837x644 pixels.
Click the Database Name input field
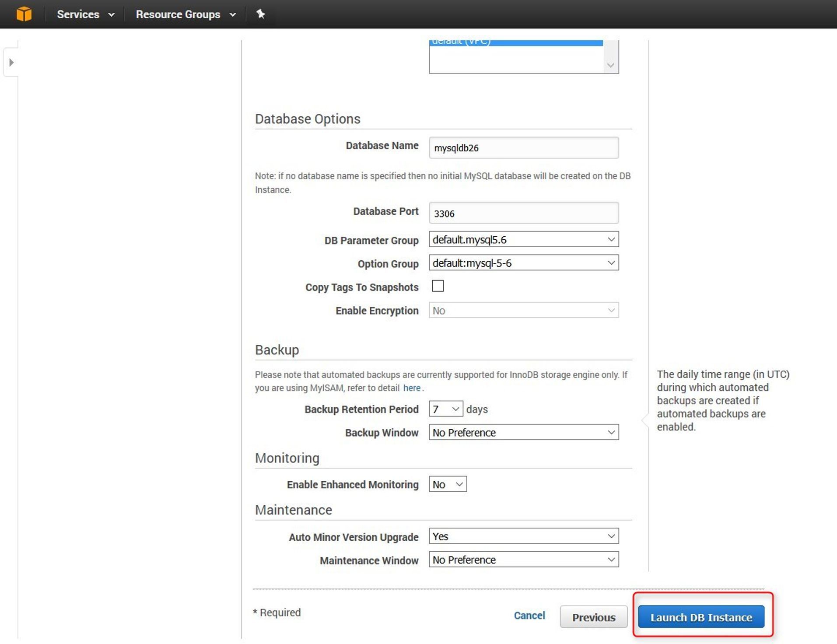[524, 148]
